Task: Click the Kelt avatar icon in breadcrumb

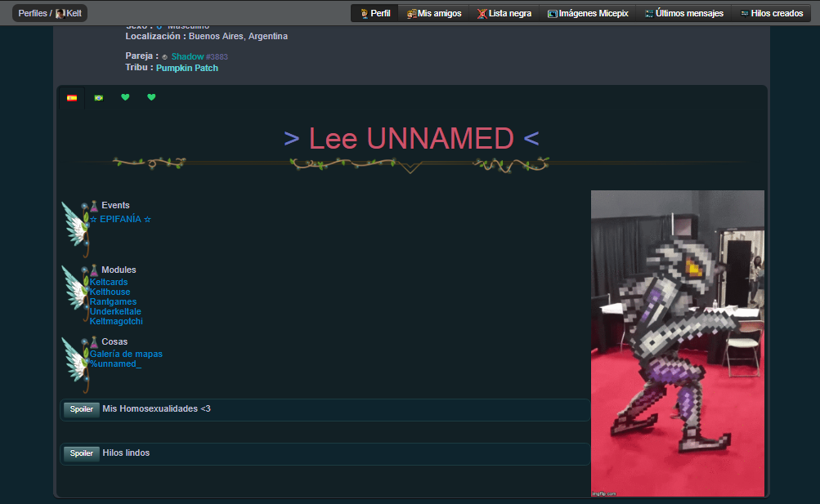Action: click(x=60, y=14)
